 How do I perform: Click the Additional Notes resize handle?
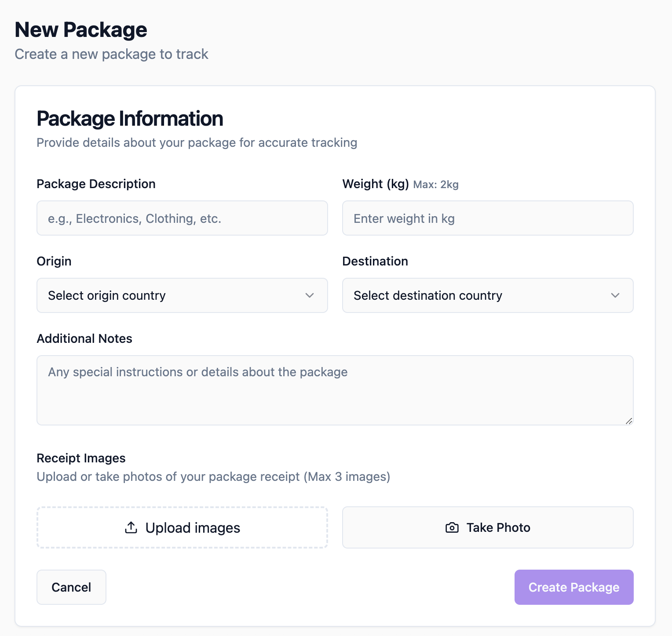click(629, 421)
